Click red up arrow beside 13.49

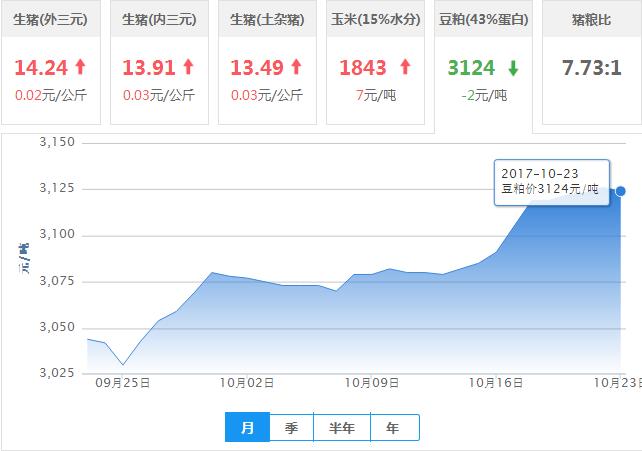[x=296, y=67]
